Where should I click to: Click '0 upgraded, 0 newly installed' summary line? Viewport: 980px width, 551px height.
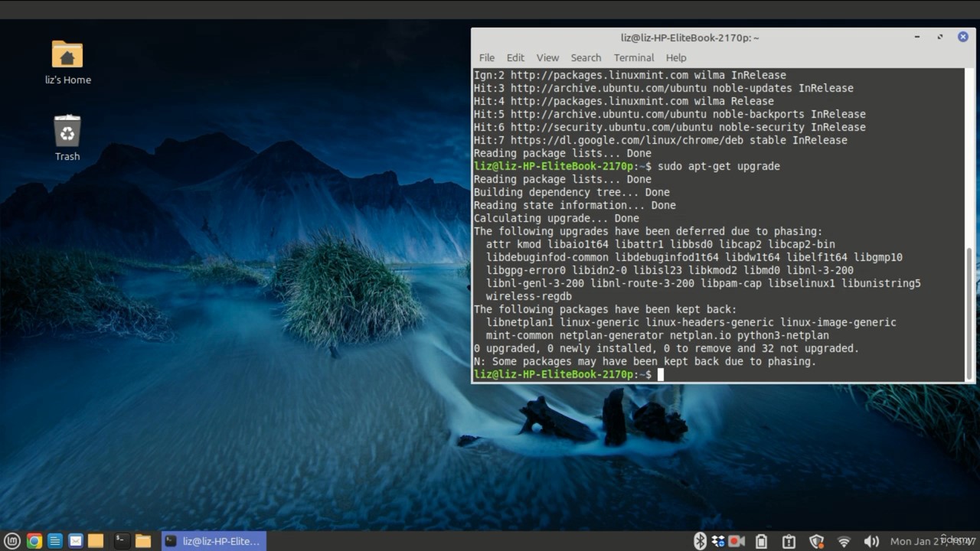coord(667,348)
